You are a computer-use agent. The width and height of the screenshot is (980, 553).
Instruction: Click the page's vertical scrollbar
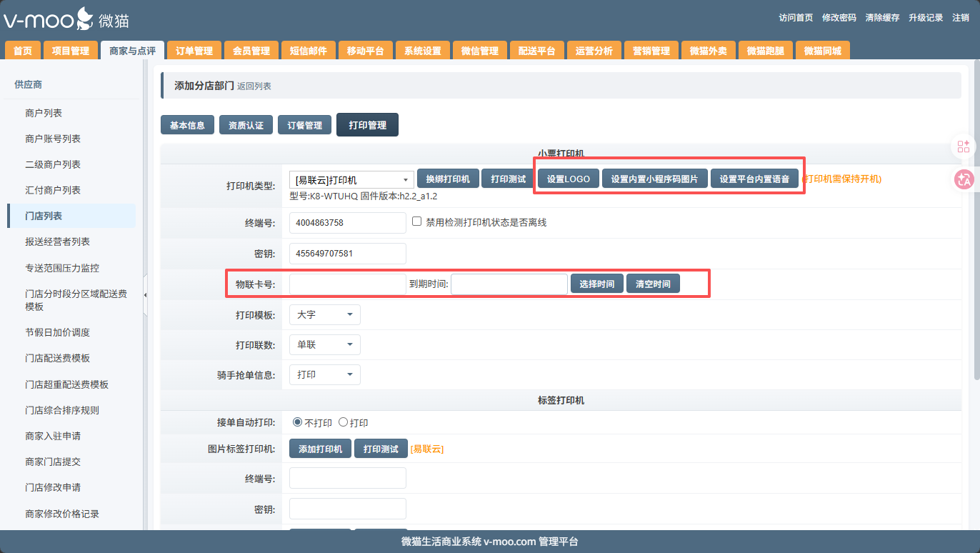(x=976, y=214)
